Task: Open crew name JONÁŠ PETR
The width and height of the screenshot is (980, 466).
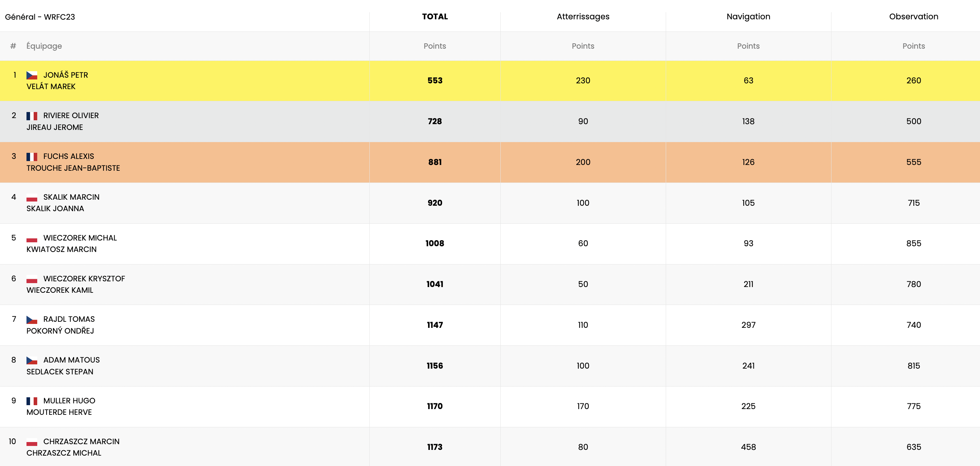Action: click(x=66, y=75)
